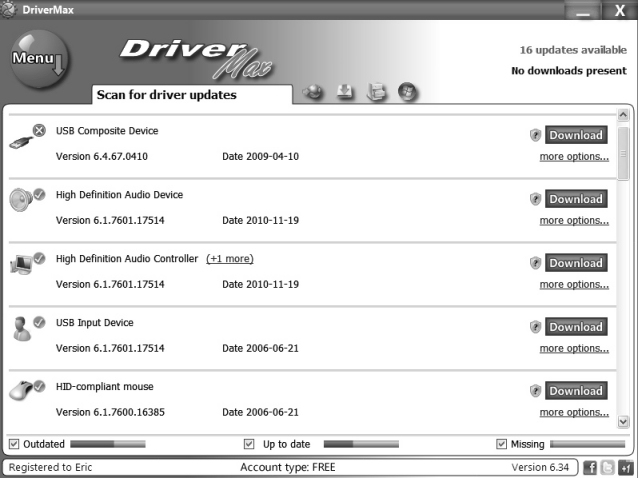This screenshot has height=478, width=638.
Task: Open more options for USB Input Device
Action: [x=574, y=348]
